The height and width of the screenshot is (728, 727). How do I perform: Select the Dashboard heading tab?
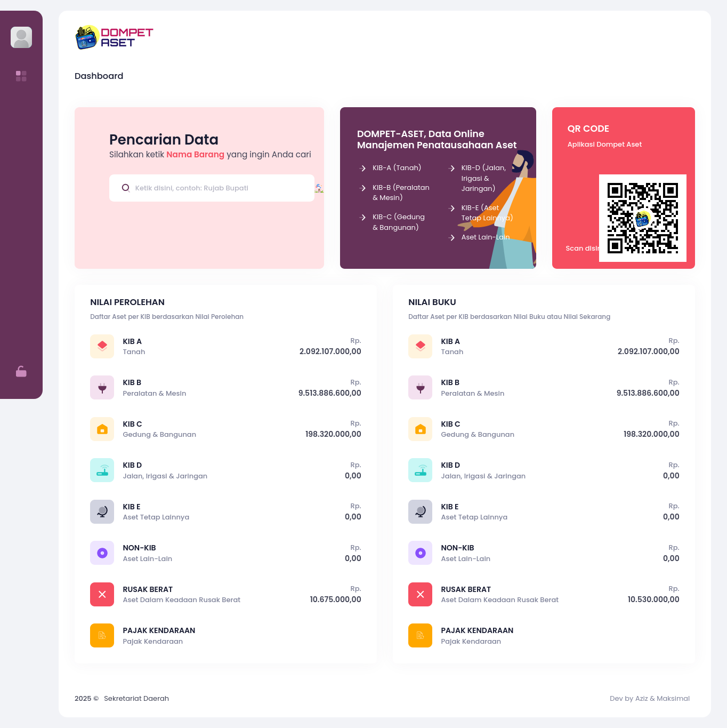(99, 76)
